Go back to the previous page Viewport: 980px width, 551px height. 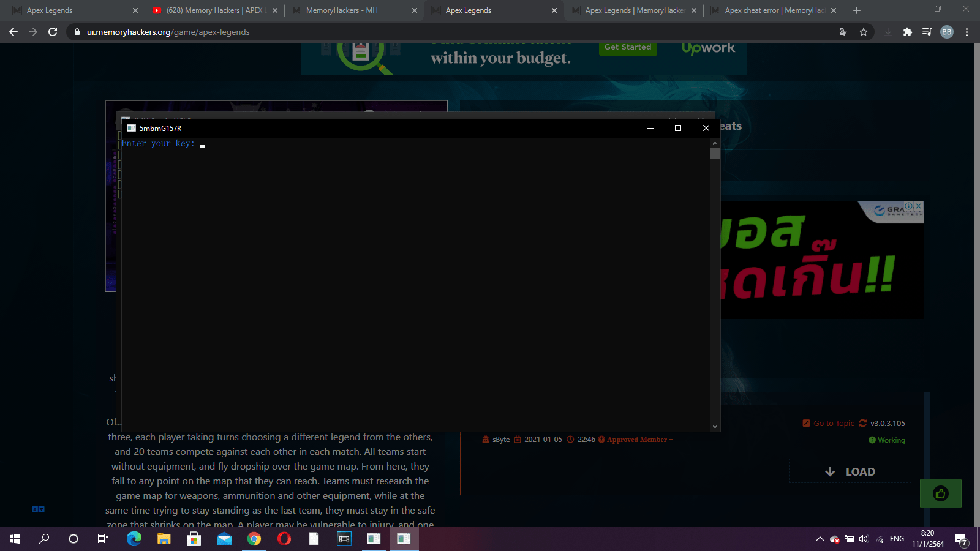(x=13, y=32)
